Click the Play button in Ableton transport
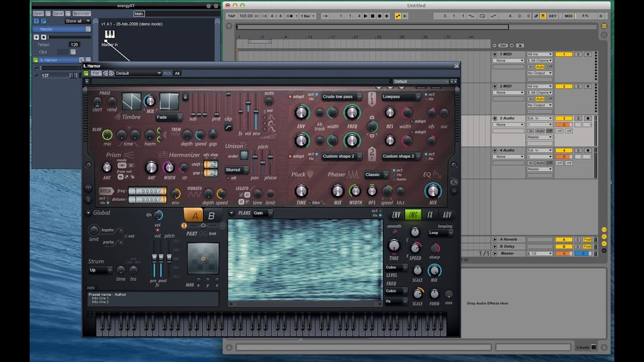This screenshot has width=644, height=362. click(x=366, y=16)
